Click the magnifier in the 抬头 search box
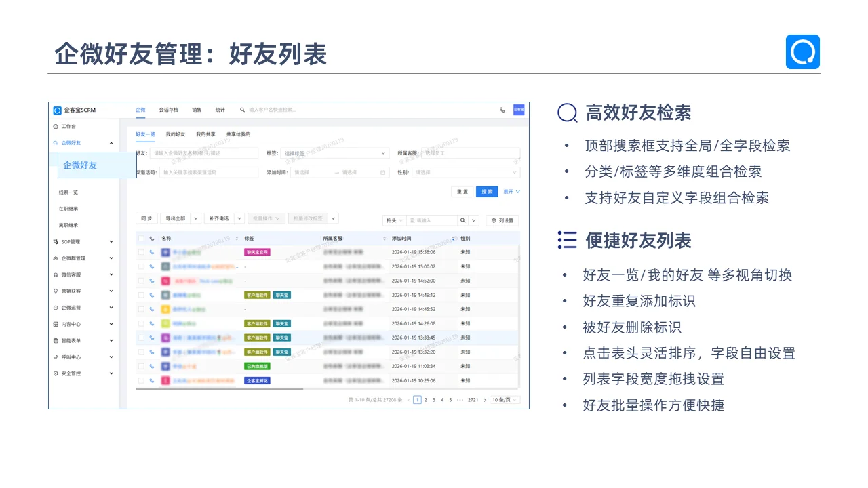868x488 pixels. point(462,220)
